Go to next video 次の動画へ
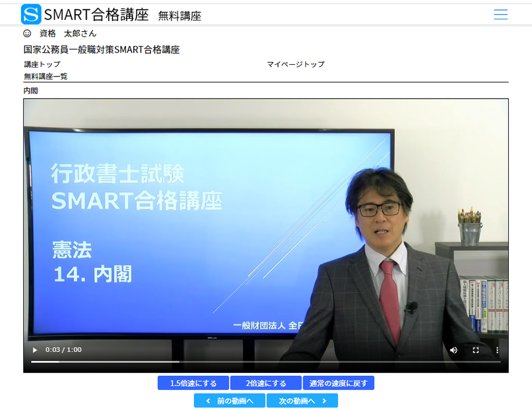The width and height of the screenshot is (532, 411). click(x=302, y=401)
